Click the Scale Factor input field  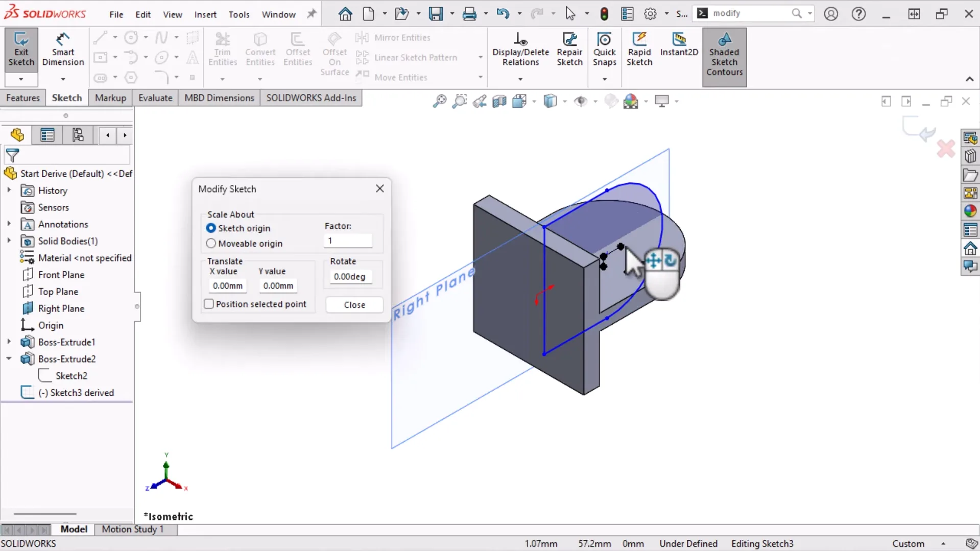[348, 241]
